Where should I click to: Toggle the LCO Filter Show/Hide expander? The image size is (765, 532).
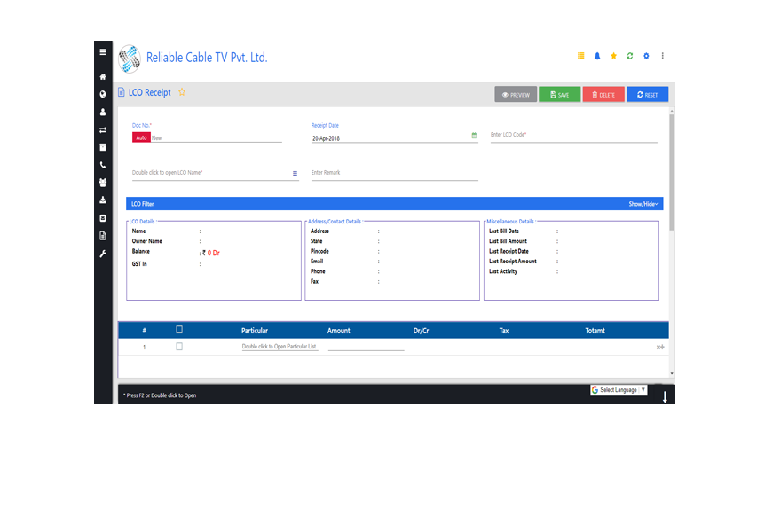tap(643, 204)
